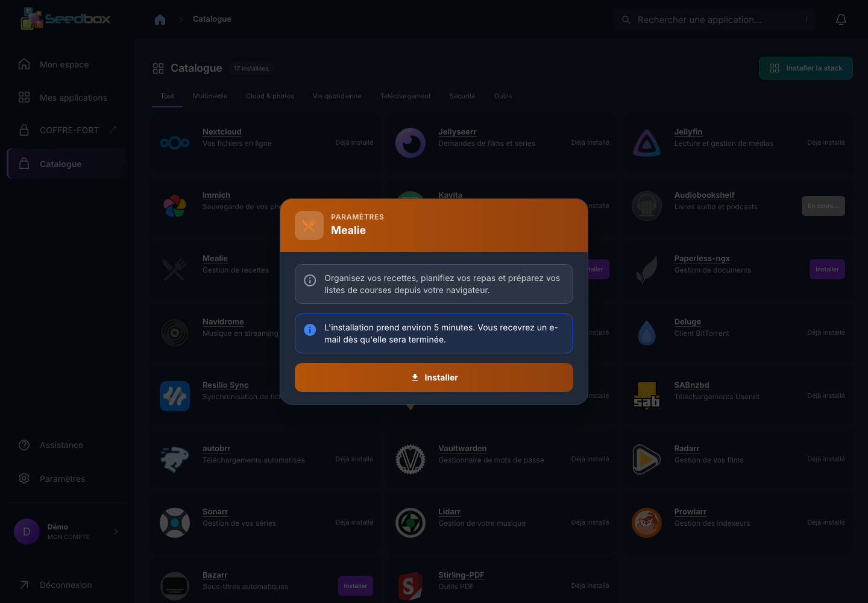Open Paramètres in the sidebar
Image resolution: width=868 pixels, height=603 pixels.
(67, 479)
